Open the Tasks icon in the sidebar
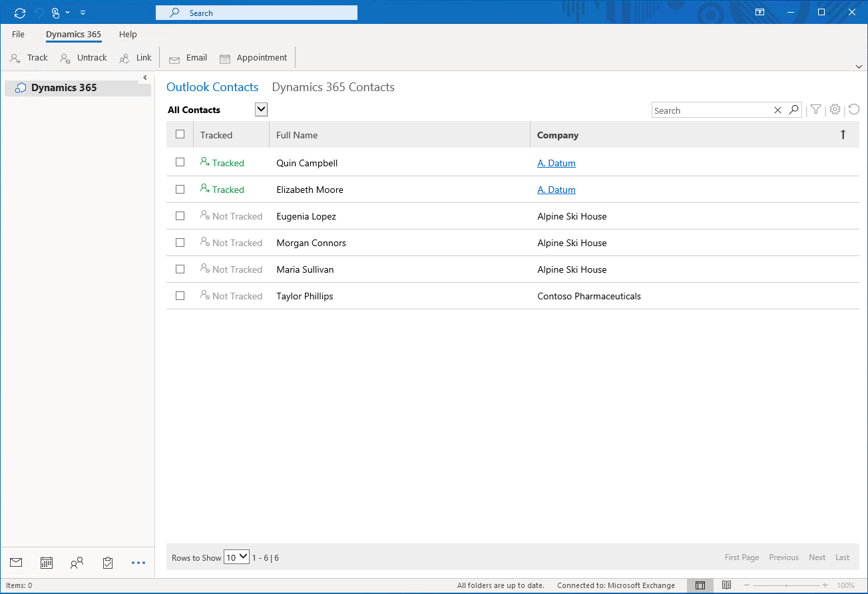This screenshot has width=868, height=594. tap(107, 562)
